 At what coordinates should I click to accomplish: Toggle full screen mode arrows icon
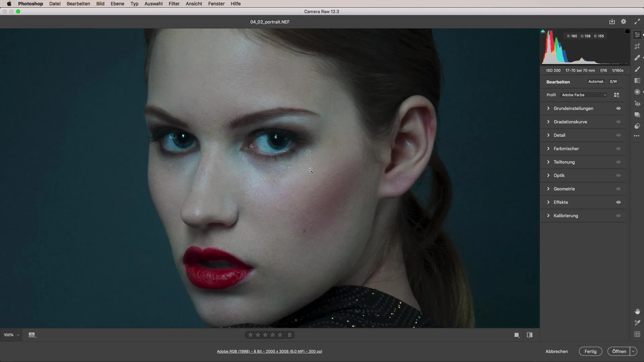[637, 21]
